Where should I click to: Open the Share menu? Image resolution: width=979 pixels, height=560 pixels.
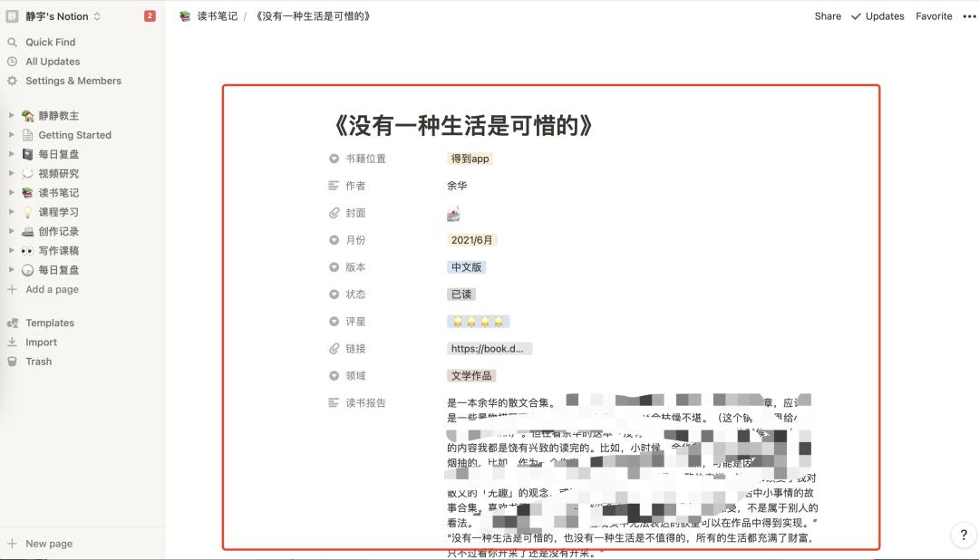(826, 15)
